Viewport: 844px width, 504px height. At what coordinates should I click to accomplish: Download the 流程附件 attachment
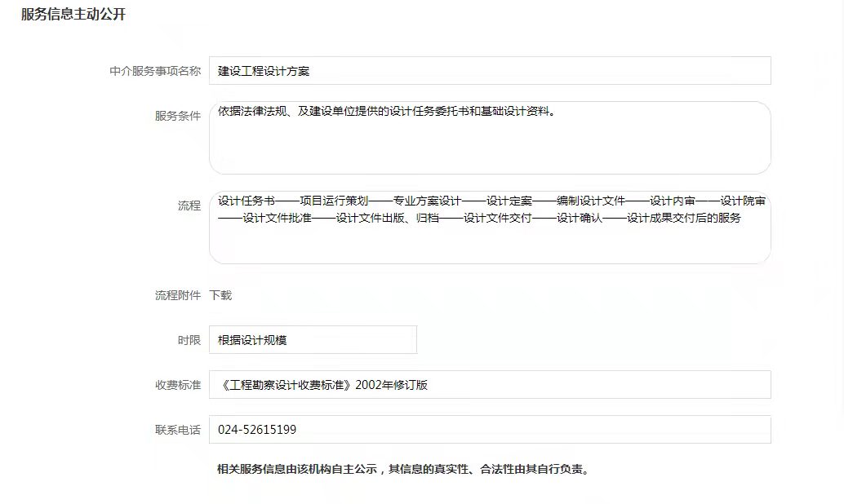click(x=220, y=295)
